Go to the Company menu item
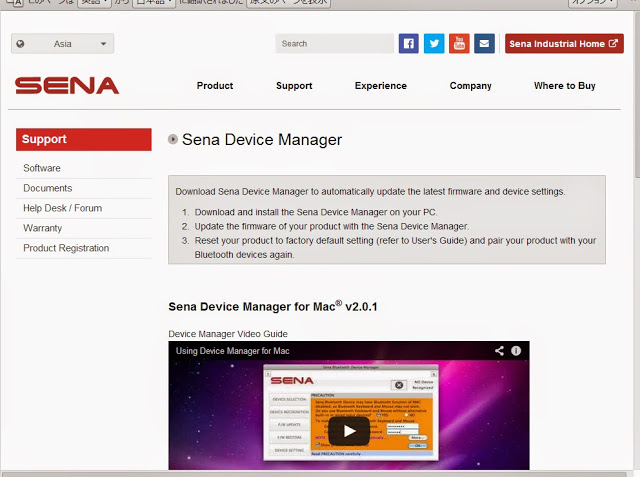This screenshot has height=477, width=640. point(470,86)
